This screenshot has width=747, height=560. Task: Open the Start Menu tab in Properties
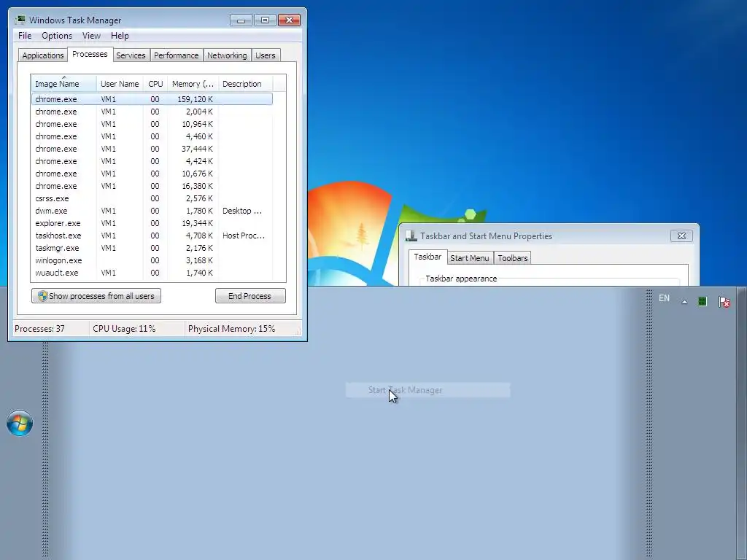coord(469,258)
